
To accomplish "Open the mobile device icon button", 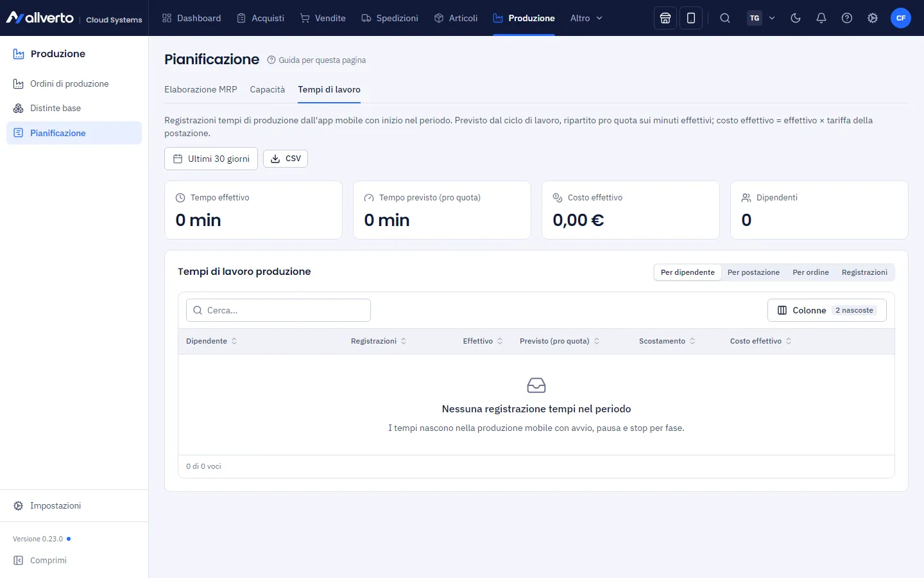I will [x=691, y=18].
